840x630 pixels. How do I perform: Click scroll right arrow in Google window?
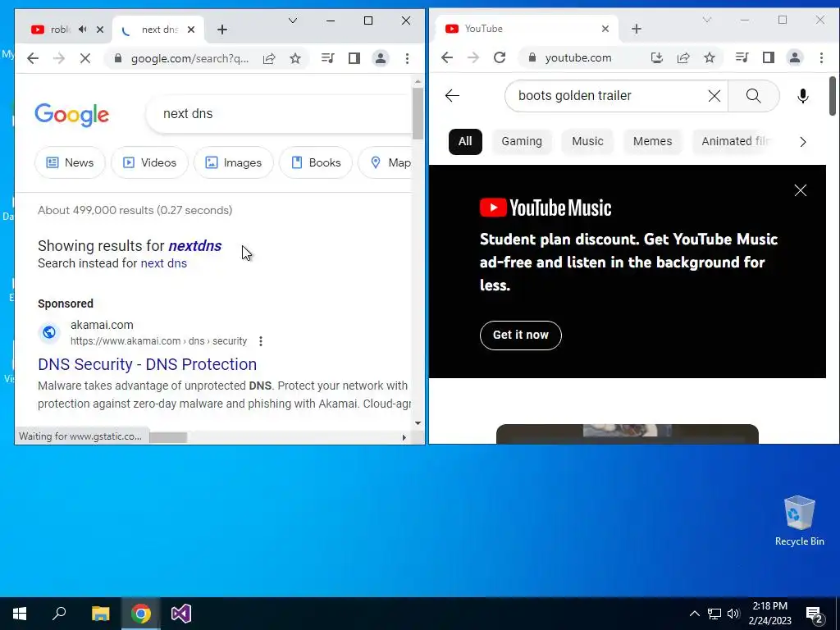(x=404, y=437)
